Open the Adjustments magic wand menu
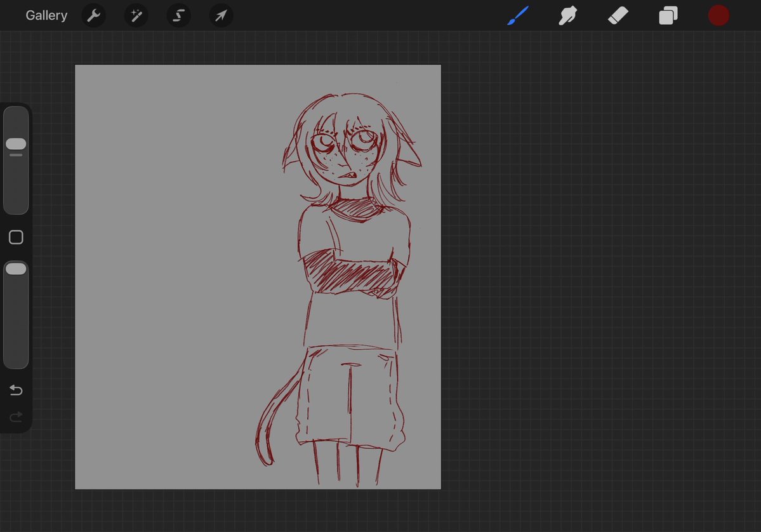The height and width of the screenshot is (532, 761). 136,15
